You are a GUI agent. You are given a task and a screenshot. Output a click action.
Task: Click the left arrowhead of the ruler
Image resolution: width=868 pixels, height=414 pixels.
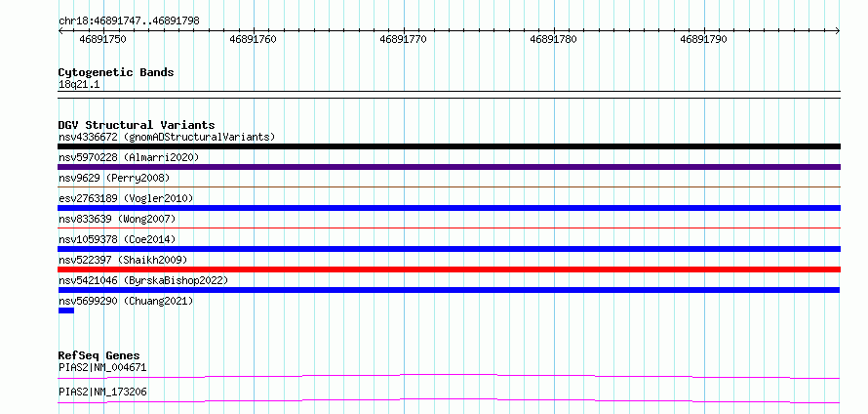(x=60, y=30)
